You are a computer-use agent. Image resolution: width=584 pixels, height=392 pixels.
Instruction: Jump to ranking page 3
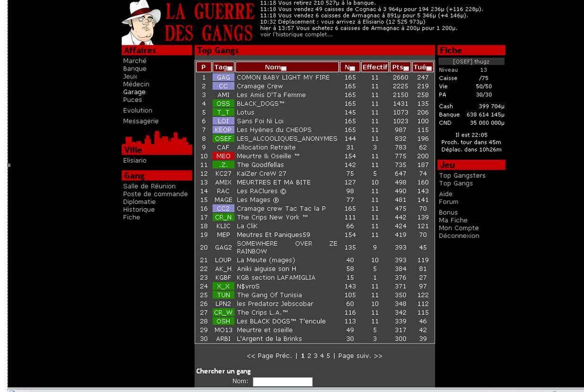(x=316, y=356)
